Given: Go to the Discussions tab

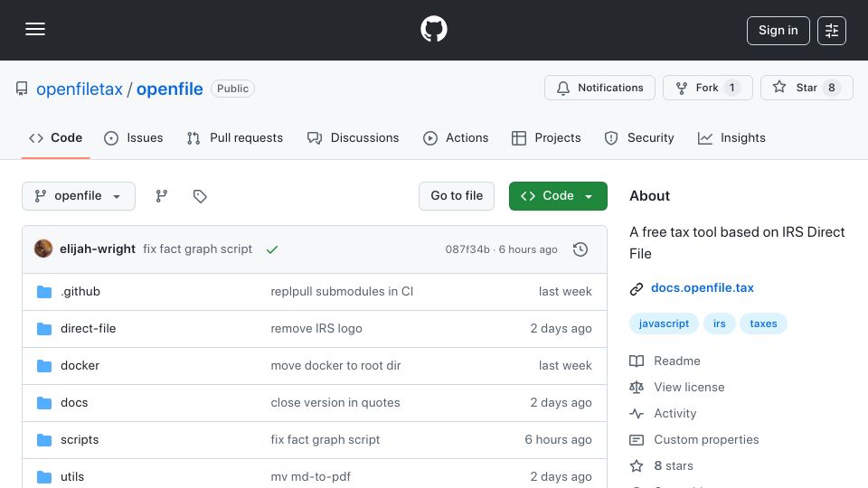Looking at the screenshot, I should click(x=354, y=137).
